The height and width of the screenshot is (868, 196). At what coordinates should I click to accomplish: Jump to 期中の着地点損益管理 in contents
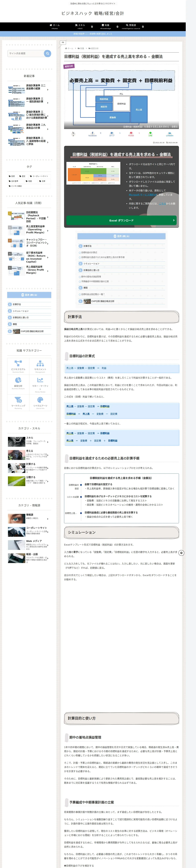pyautogui.click(x=91, y=277)
